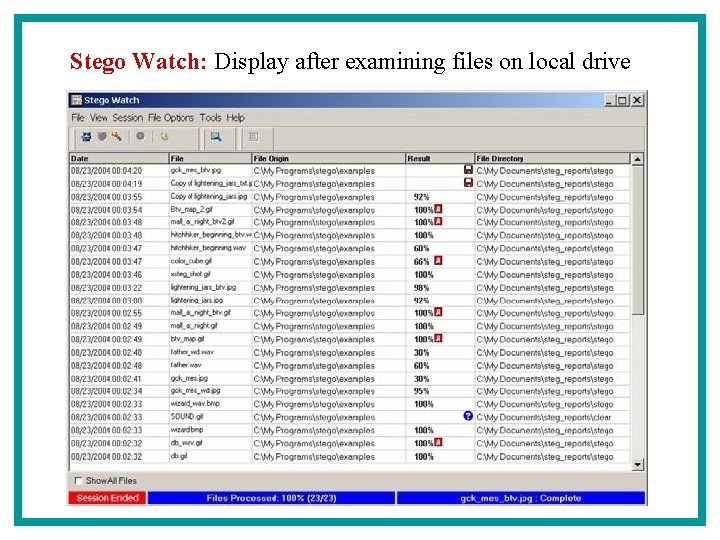Click the 92% result for Copy of lightening_jars.jpg

point(422,197)
